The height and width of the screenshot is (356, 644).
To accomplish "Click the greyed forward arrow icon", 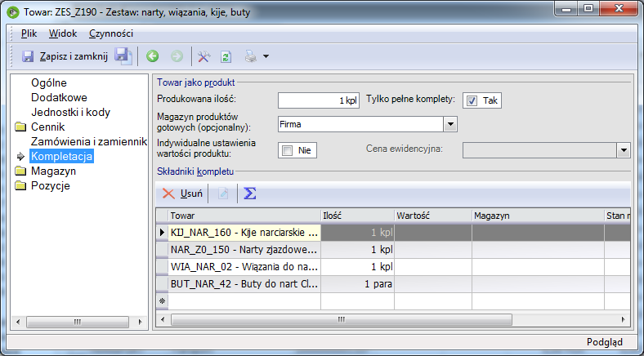I will click(177, 56).
